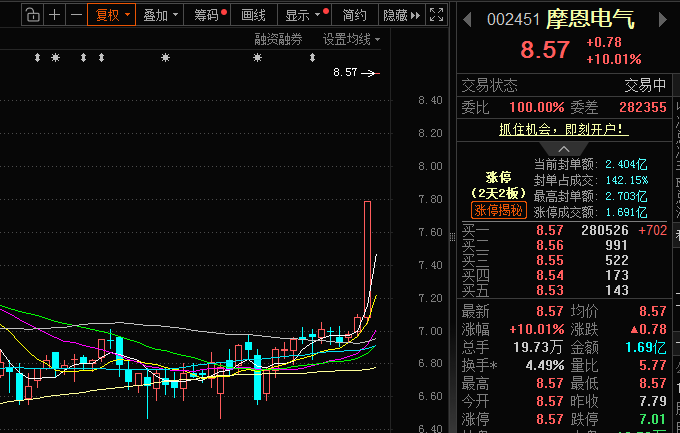This screenshot has width=680, height=433.
Task: Click the first star event marker
Action: coord(56,57)
